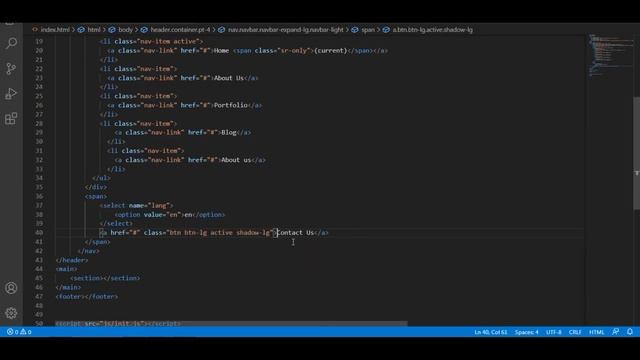Screen dimensions: 640x360
Task: Click a.btn.btn-lg.active.shadow-lg breadcrumb segment
Action: click(x=432, y=30)
